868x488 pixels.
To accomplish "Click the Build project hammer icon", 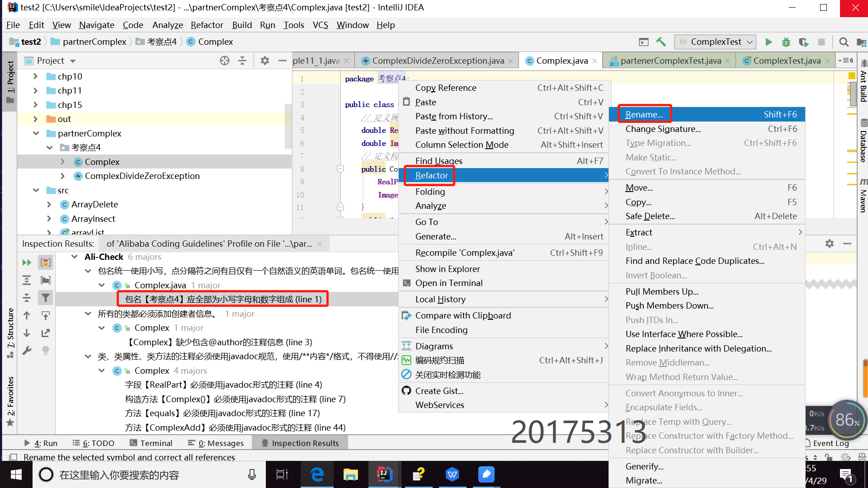I will click(661, 42).
